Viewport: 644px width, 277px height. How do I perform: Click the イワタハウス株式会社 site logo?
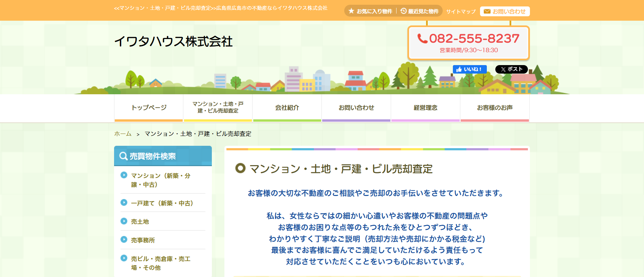(173, 42)
